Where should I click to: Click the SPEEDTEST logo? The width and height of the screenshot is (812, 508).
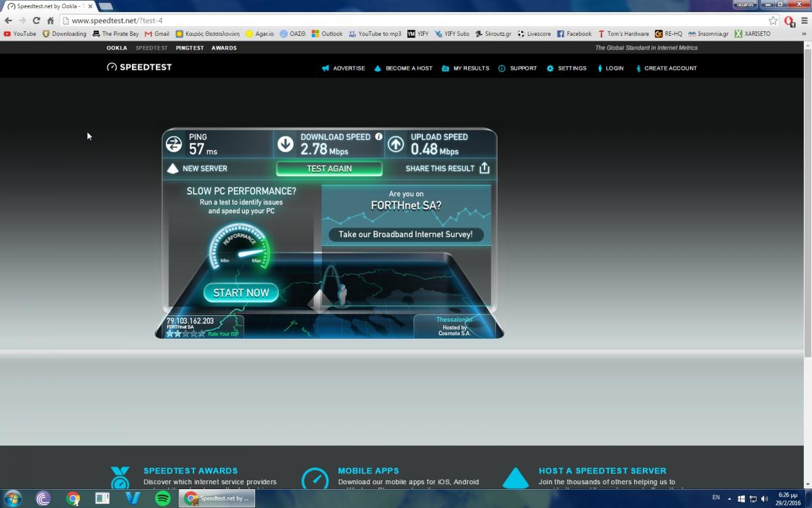(139, 67)
